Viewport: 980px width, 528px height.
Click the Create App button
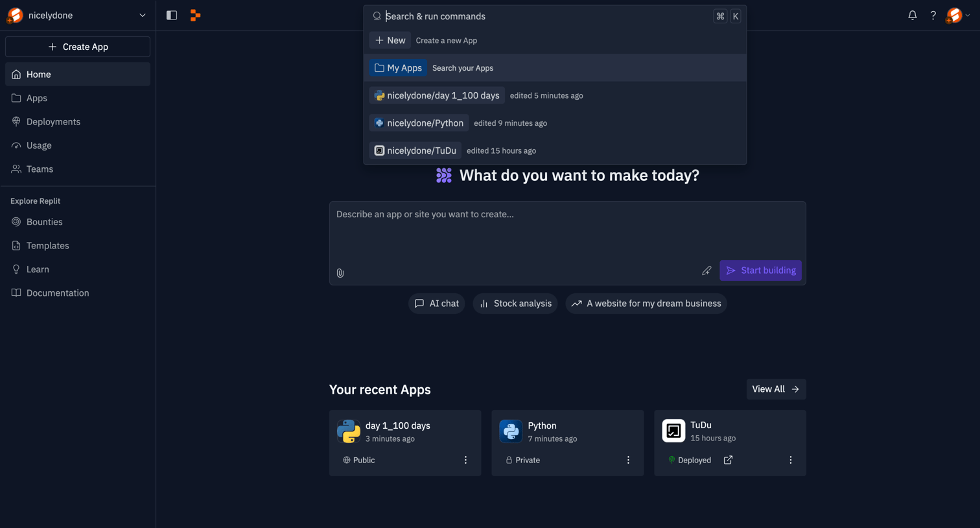(78, 47)
